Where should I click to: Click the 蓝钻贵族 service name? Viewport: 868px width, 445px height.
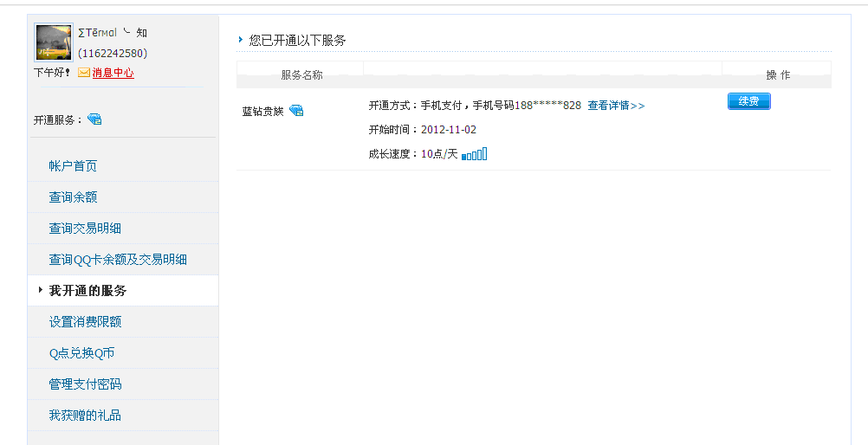pos(263,111)
